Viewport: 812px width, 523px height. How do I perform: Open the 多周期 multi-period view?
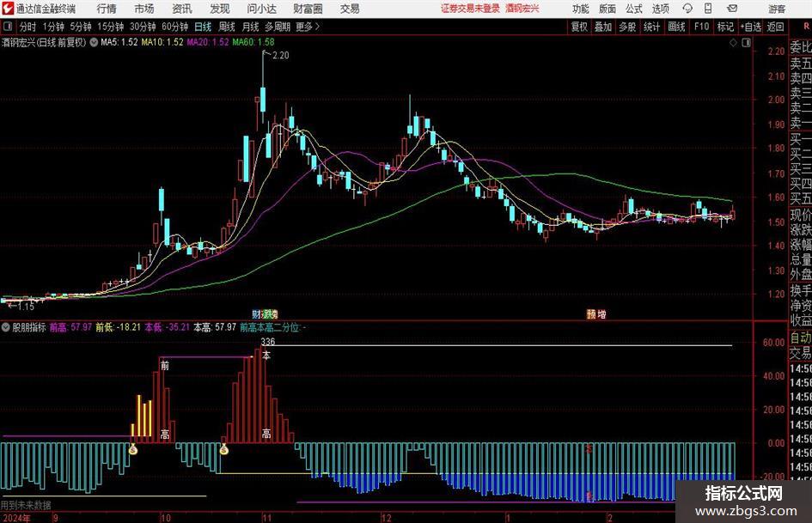pyautogui.click(x=278, y=27)
